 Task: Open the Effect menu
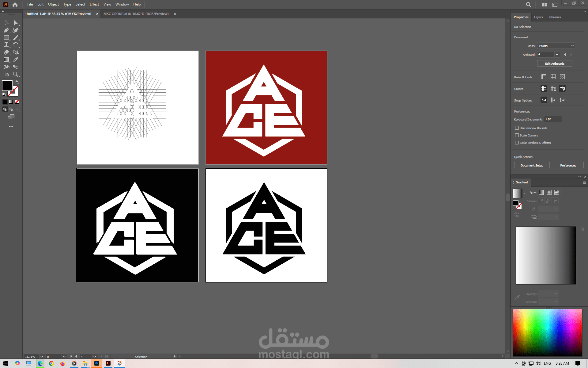tap(94, 4)
